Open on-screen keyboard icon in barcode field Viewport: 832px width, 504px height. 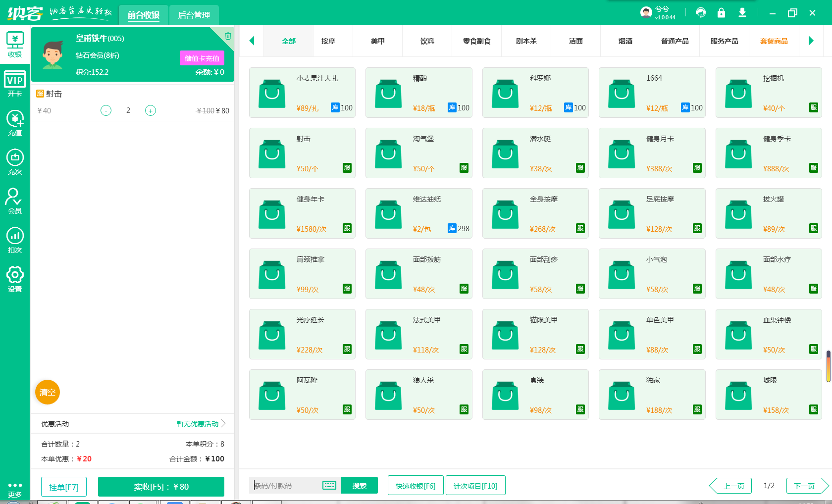pos(329,485)
